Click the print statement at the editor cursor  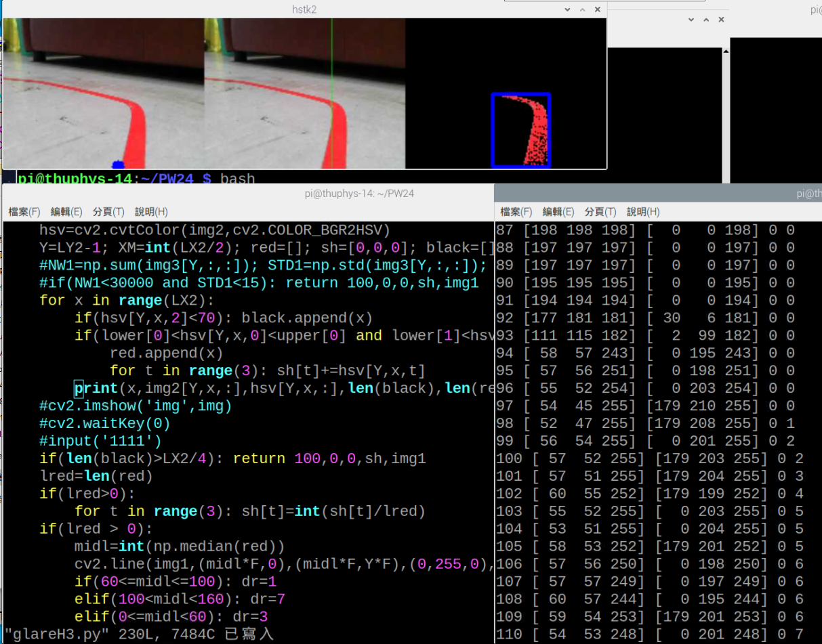96,388
